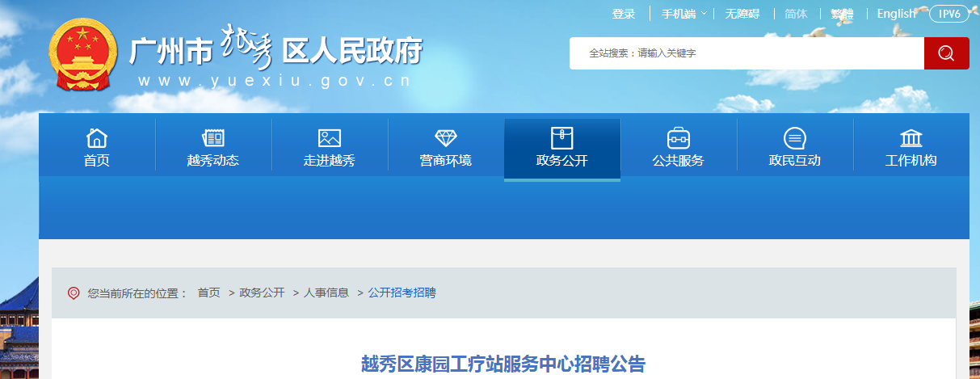Image resolution: width=980 pixels, height=379 pixels.
Task: Open the 营商环境 navigation tab
Action: tap(446, 145)
